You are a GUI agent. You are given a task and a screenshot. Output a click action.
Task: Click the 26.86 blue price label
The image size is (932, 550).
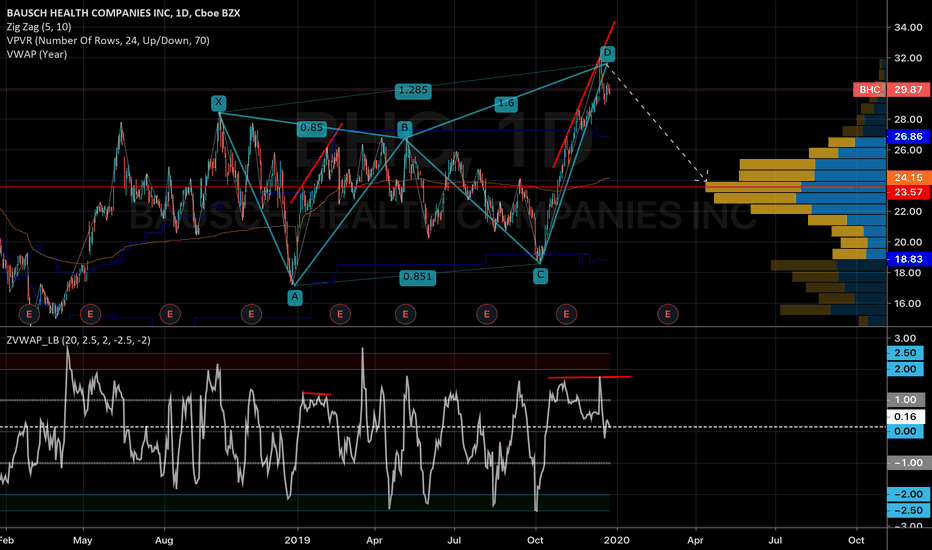pos(909,136)
